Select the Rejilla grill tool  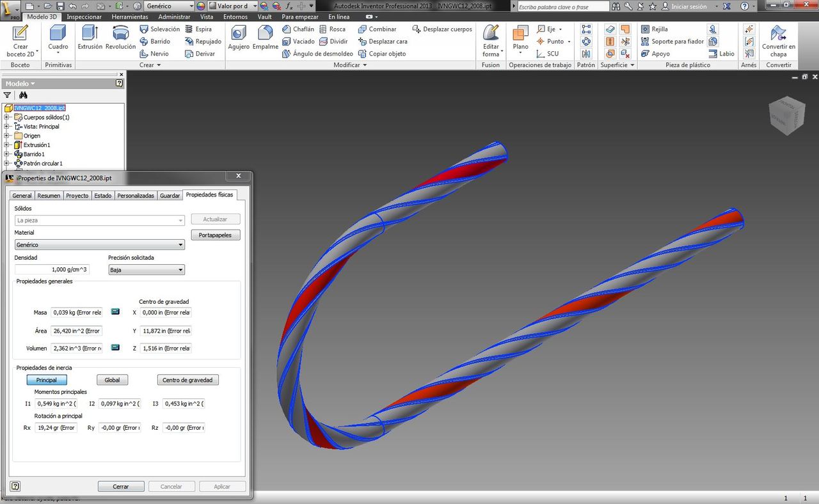point(654,29)
